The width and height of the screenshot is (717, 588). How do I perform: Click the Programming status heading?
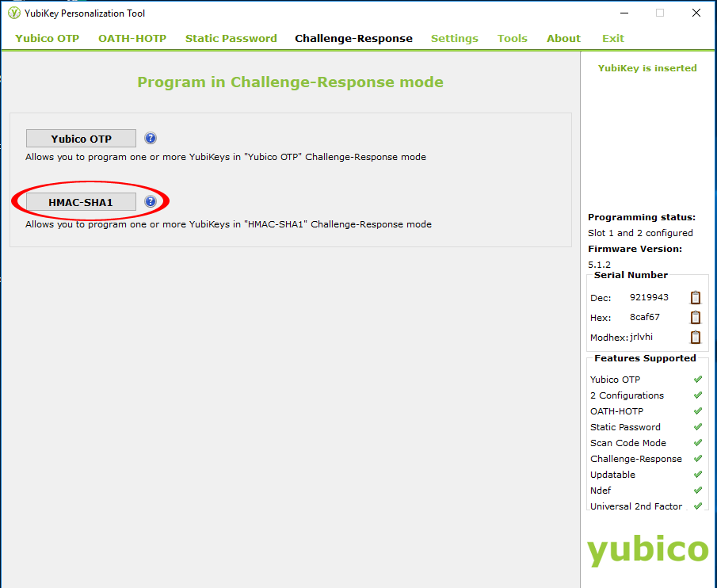tap(642, 217)
